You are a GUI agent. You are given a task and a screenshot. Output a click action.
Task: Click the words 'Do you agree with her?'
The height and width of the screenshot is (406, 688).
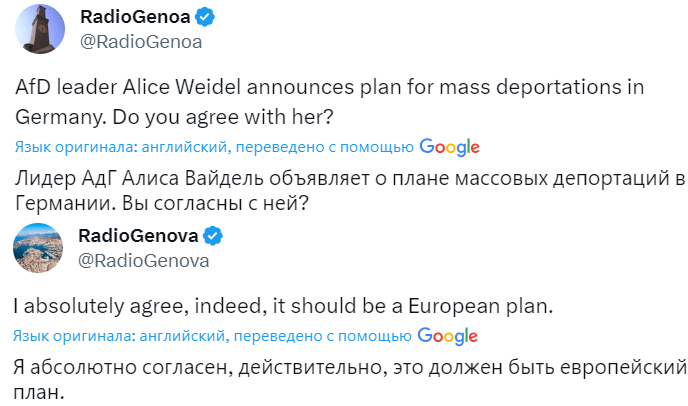223,117
